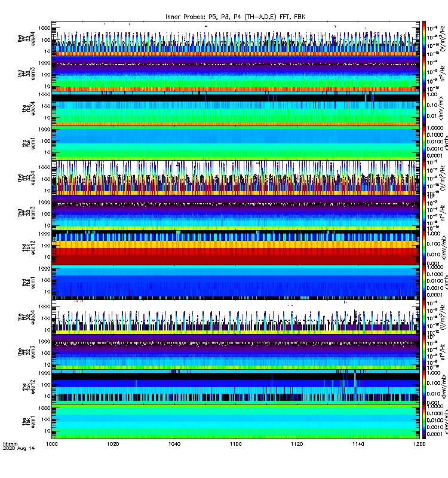
Task: Click the color bar beside the fff scm3 panel
Action: (x=424, y=351)
